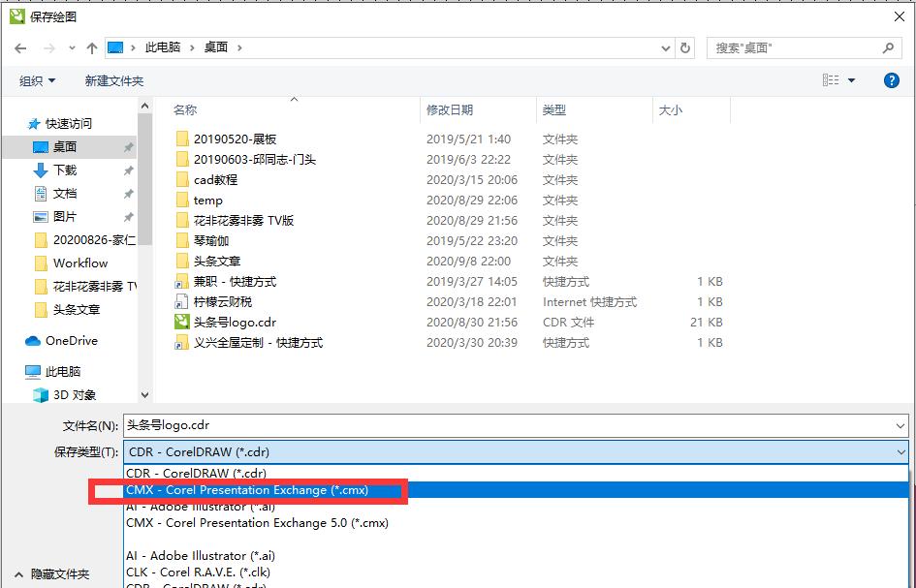
Task: Click the Up one level arrow
Action: click(92, 47)
